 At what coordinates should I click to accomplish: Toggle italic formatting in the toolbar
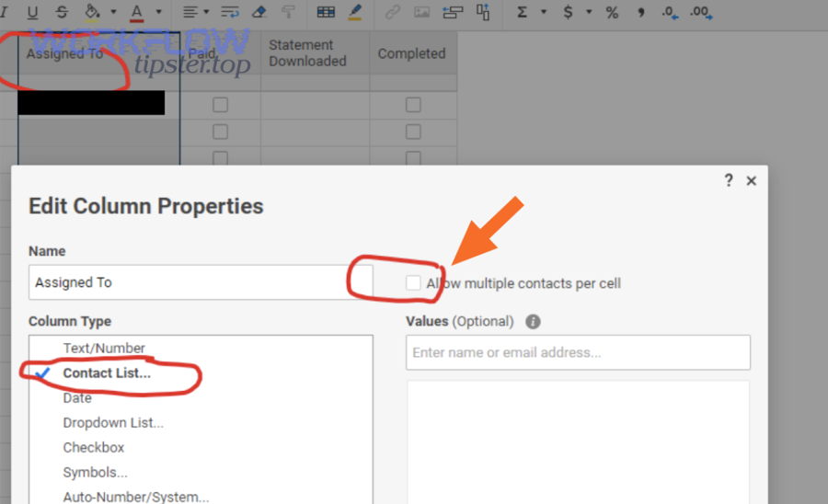(5, 12)
